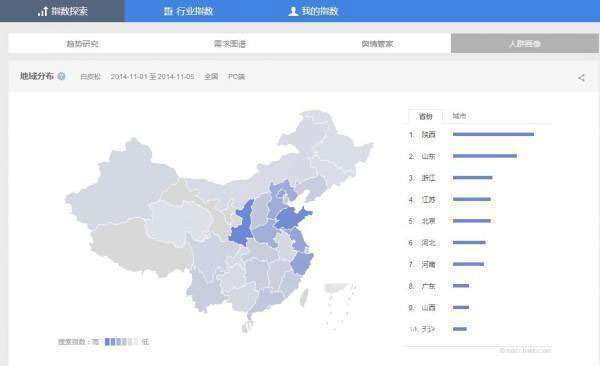
Task: Click the 白皮松 keyword label
Action: click(90, 77)
